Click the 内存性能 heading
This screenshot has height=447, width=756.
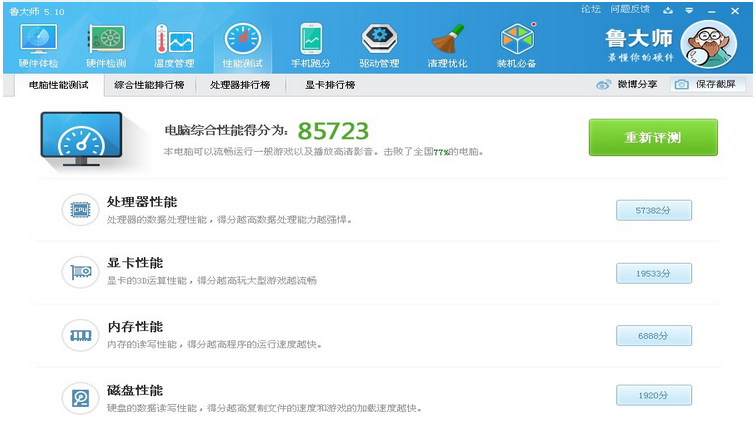pos(135,326)
